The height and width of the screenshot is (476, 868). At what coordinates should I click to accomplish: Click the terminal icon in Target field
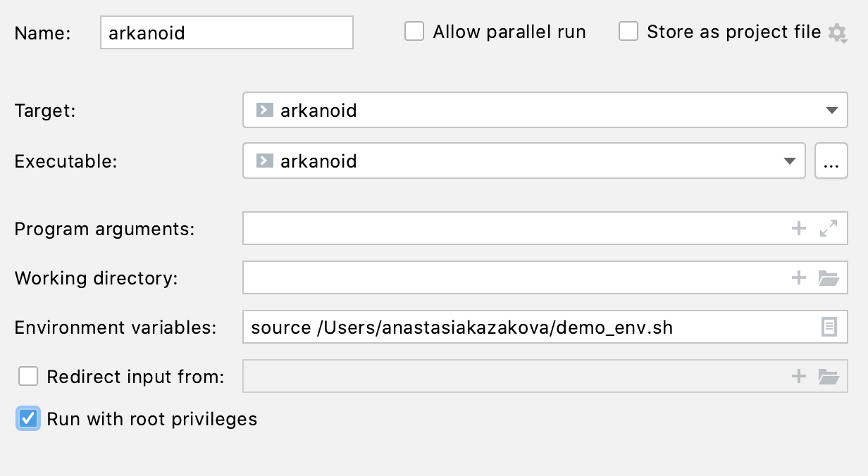click(x=264, y=111)
